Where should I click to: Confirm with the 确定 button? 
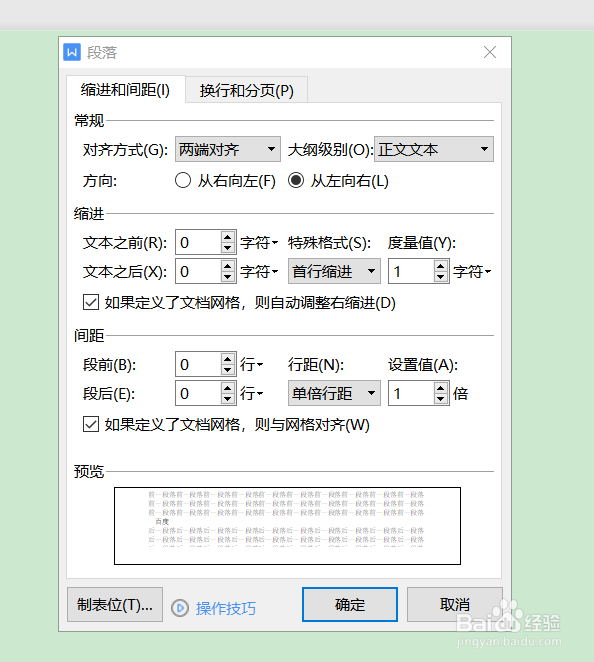[350, 605]
